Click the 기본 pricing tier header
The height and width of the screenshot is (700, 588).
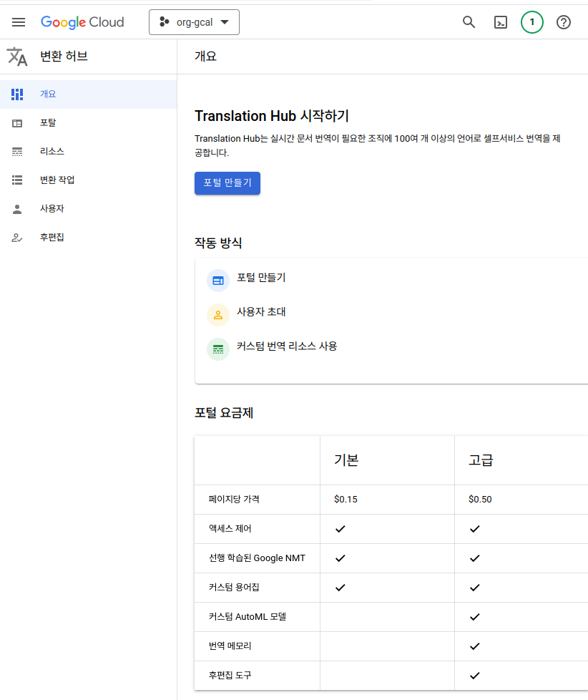point(346,460)
